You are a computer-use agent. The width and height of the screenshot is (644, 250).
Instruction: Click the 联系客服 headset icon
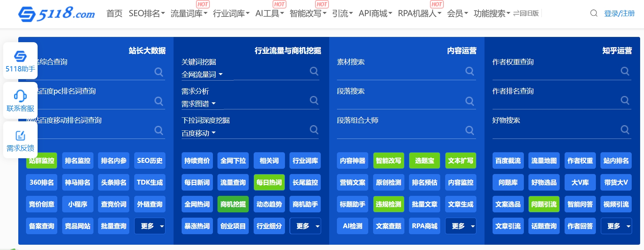point(20,96)
